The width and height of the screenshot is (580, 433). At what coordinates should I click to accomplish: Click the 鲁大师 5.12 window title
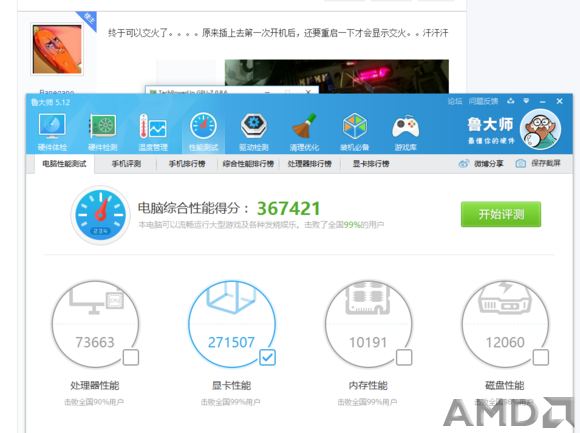[x=50, y=102]
